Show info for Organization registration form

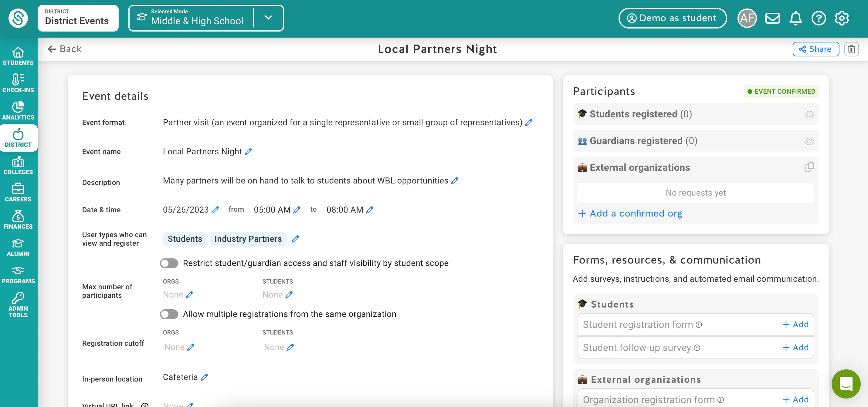721,400
